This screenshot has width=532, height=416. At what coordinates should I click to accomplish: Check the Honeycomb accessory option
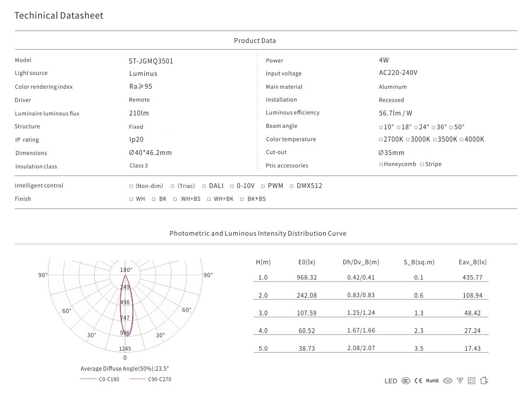click(381, 165)
